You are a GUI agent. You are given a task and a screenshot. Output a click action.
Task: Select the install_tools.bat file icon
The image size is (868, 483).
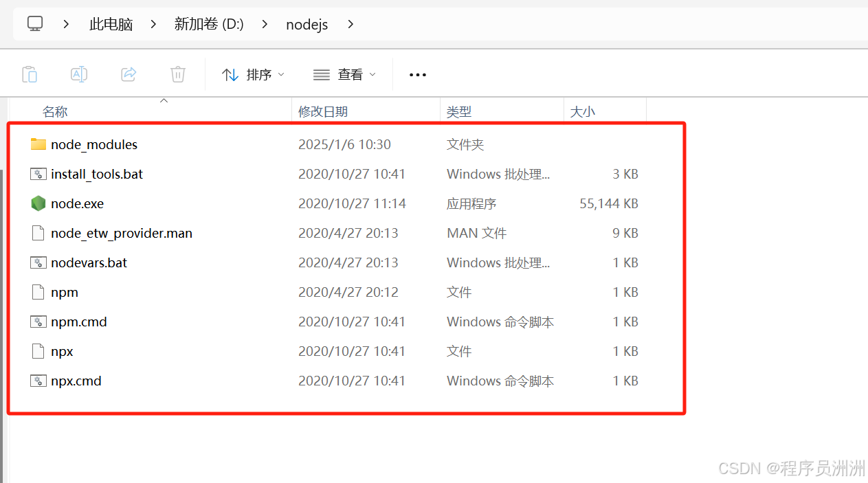(x=38, y=174)
